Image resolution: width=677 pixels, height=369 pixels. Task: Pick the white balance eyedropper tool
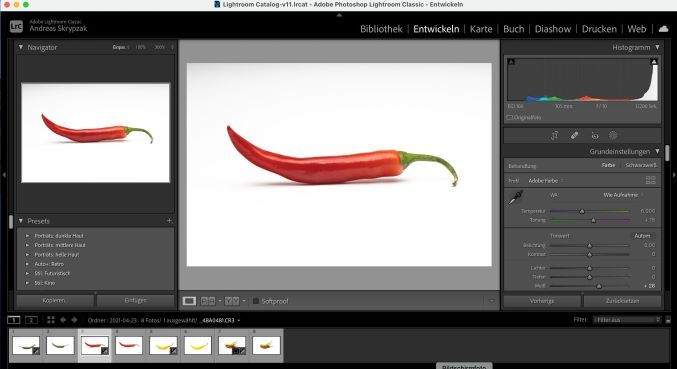[x=516, y=197]
